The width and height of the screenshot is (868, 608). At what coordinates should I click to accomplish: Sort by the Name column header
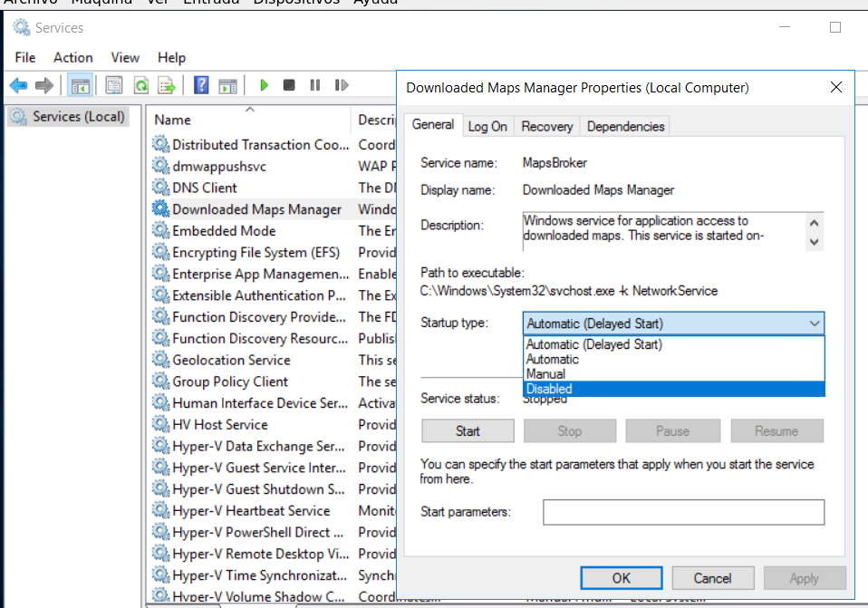250,120
